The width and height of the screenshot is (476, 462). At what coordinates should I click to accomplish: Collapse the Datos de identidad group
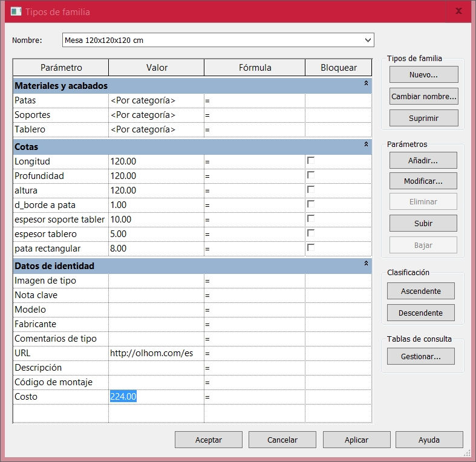(366, 263)
